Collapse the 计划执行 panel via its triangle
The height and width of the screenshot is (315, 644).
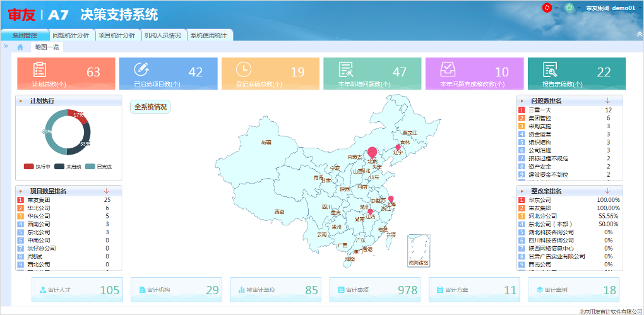[x=20, y=101]
